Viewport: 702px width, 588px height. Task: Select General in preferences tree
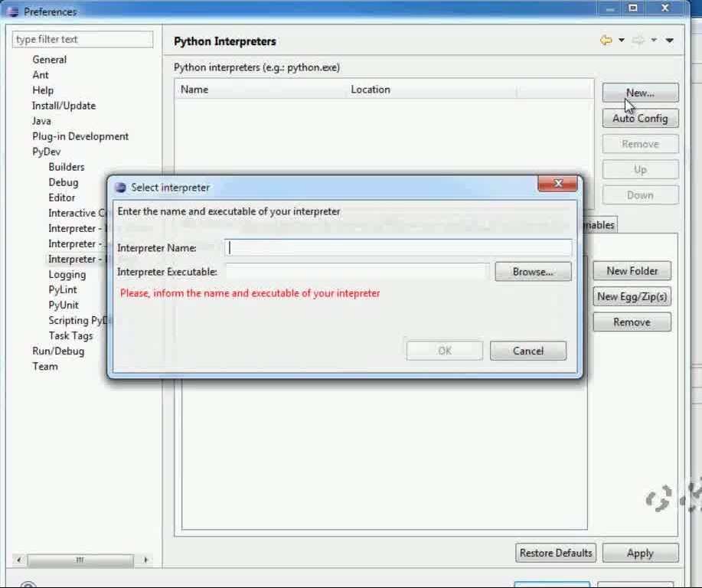click(x=49, y=60)
